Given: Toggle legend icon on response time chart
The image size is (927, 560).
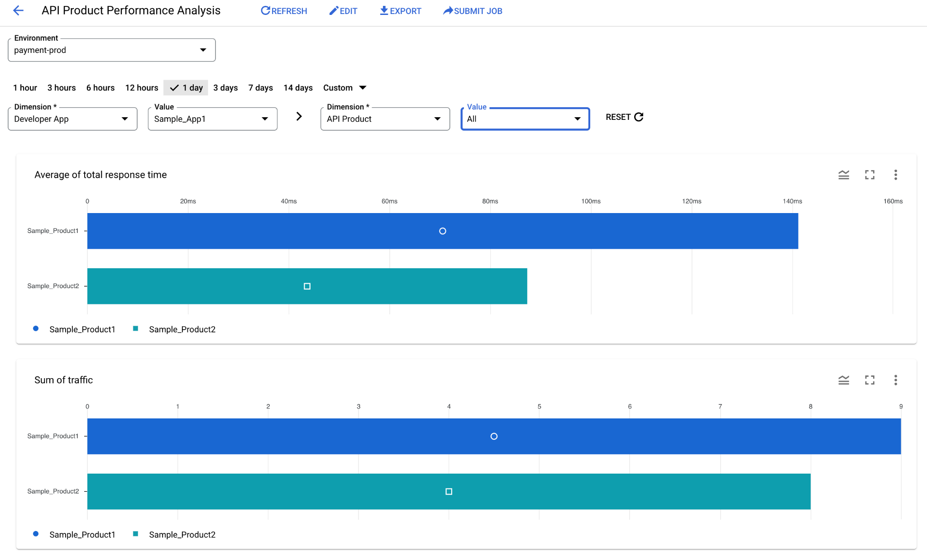Looking at the screenshot, I should 844,175.
